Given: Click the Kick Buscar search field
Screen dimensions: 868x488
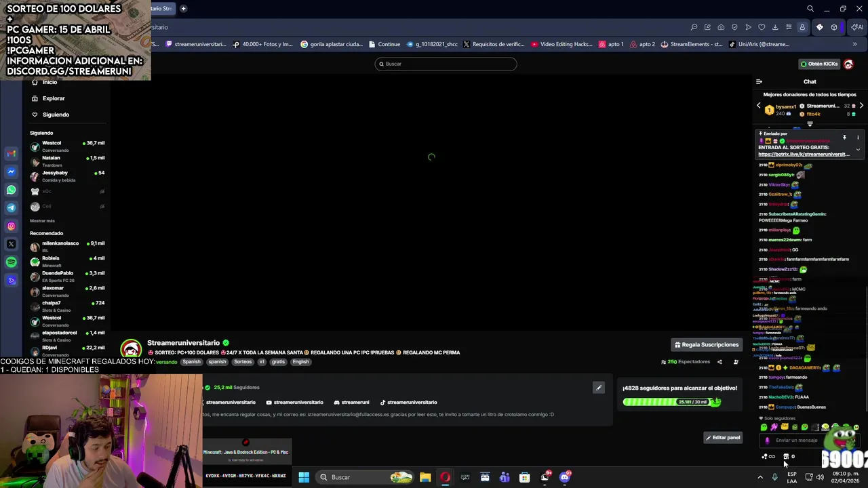Looking at the screenshot, I should pyautogui.click(x=446, y=64).
